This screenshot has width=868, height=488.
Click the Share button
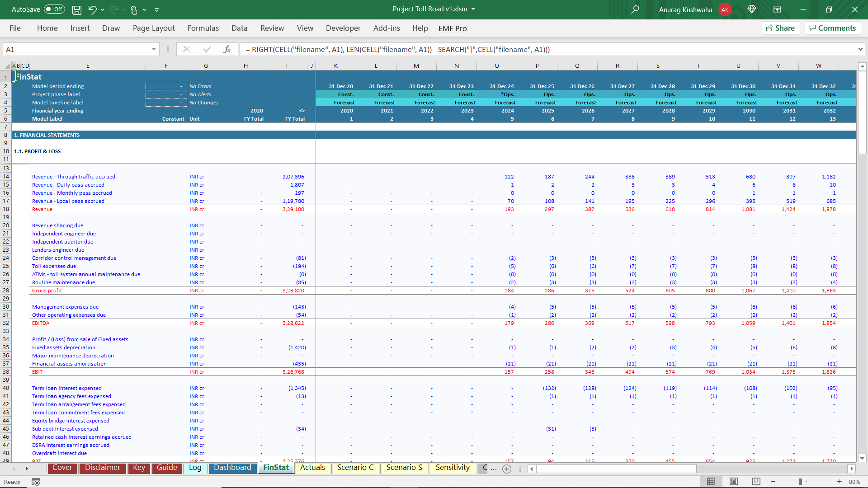[781, 28]
